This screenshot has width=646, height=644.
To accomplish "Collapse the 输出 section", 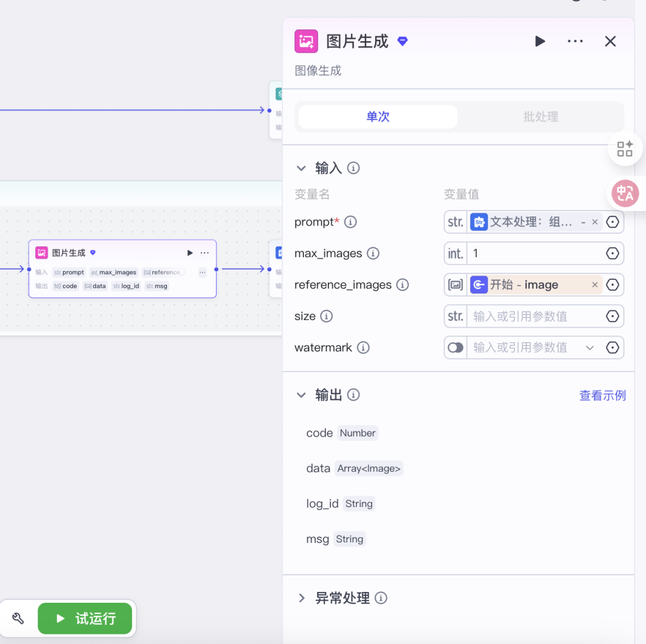I will coord(301,395).
